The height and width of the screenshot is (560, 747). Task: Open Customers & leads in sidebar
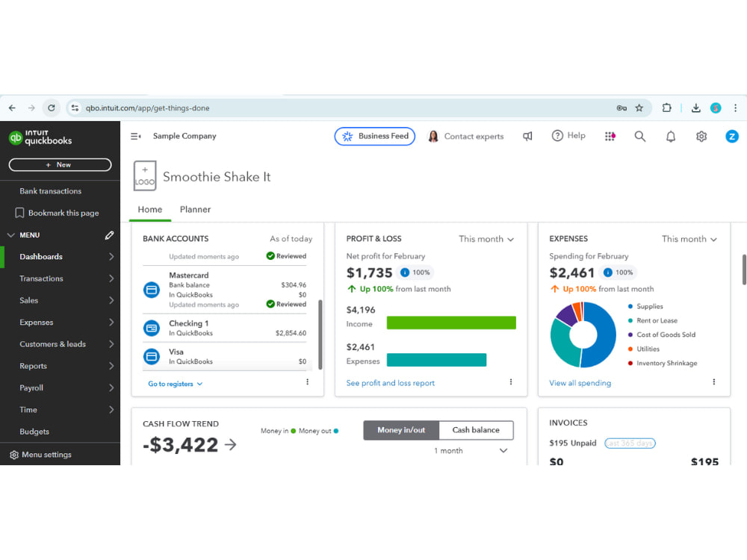[60, 344]
